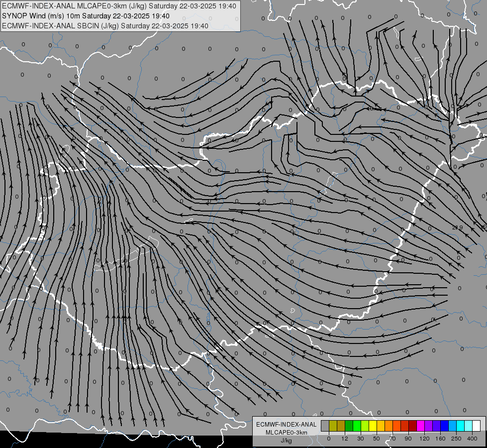Pick the white last legend swatch
The height and width of the screenshot is (448, 487).
pyautogui.click(x=476, y=426)
